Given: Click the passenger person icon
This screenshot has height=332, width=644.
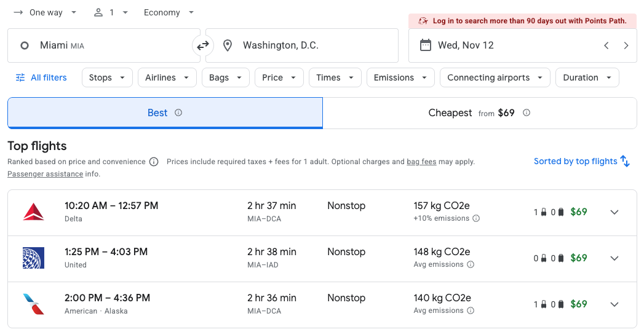Looking at the screenshot, I should [98, 12].
